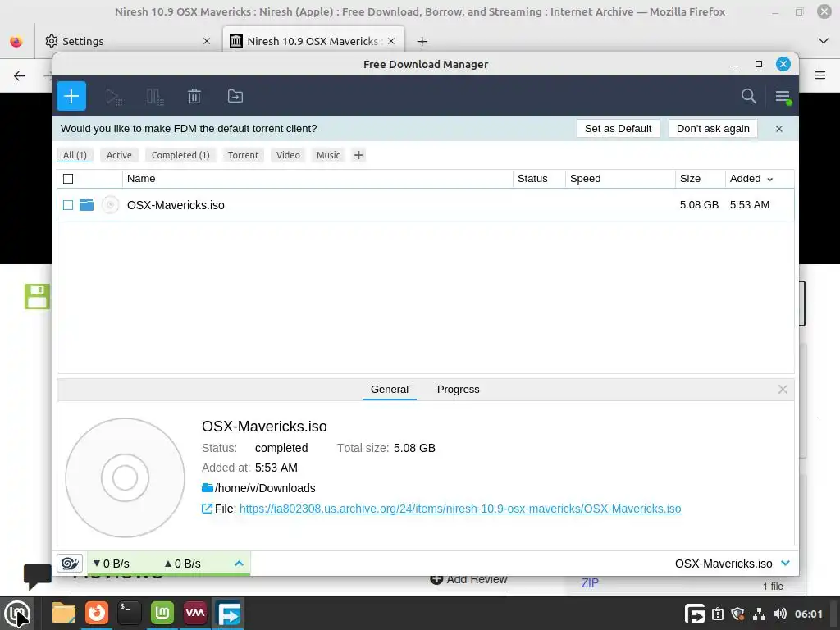Open folder icon for OSX-Mavericks.iso row
The width and height of the screenshot is (840, 630).
click(87, 204)
